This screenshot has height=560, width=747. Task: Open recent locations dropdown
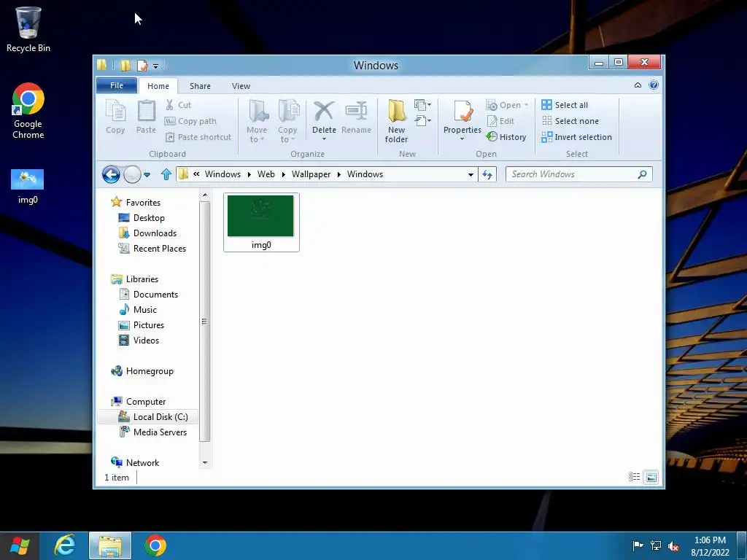tap(147, 175)
